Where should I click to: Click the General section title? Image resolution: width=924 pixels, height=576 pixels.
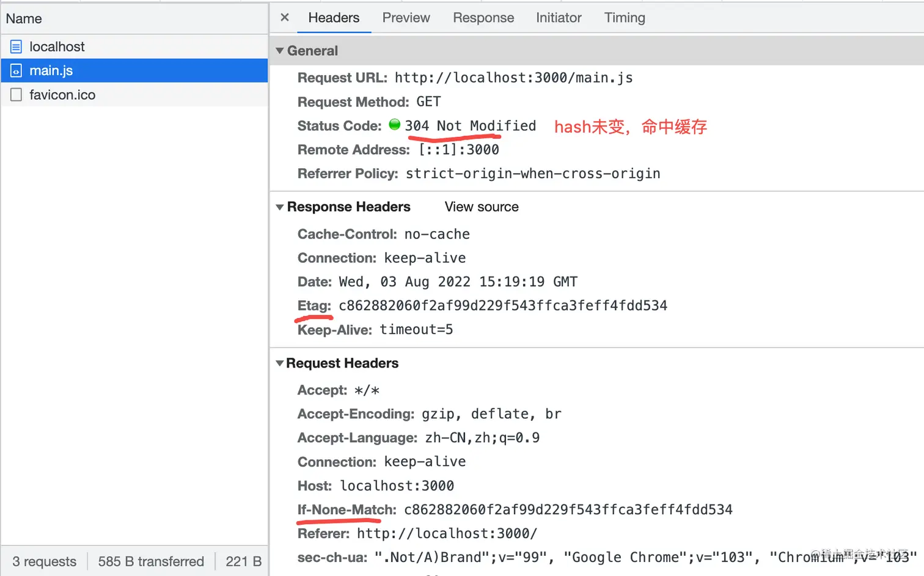tap(312, 51)
